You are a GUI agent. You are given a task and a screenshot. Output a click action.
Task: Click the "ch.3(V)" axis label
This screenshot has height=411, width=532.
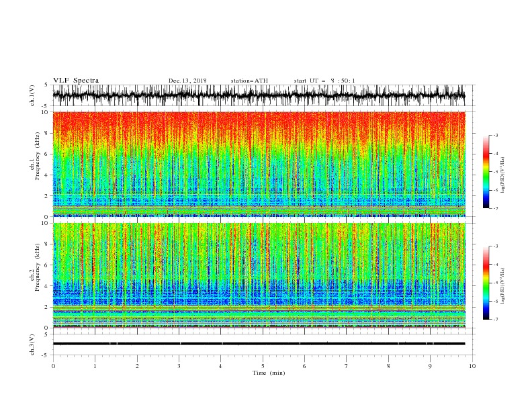32,345
